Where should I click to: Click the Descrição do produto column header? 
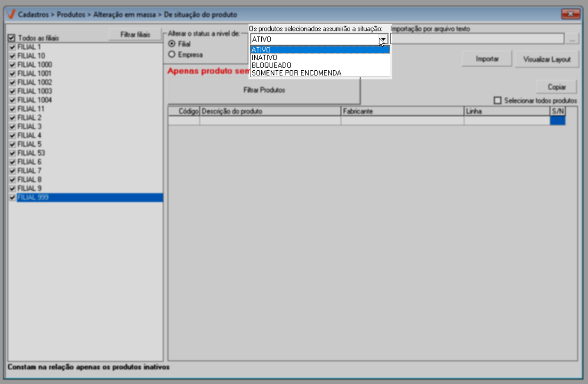pyautogui.click(x=270, y=111)
